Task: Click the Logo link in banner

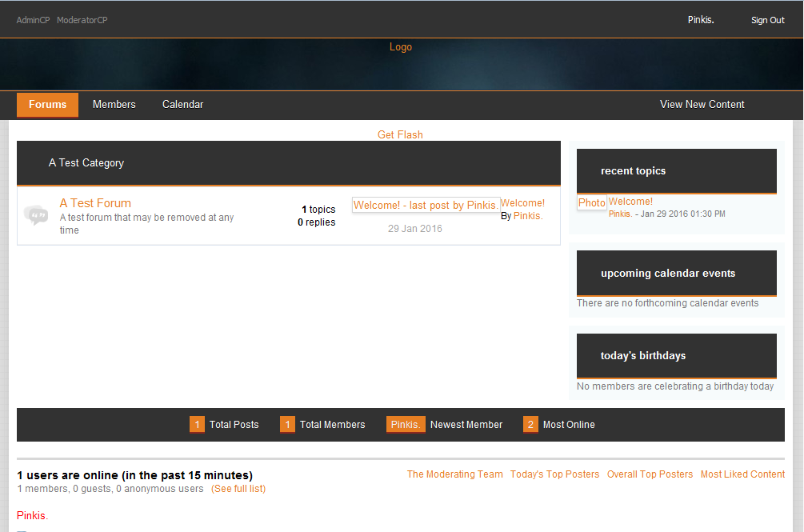Action: click(x=401, y=46)
